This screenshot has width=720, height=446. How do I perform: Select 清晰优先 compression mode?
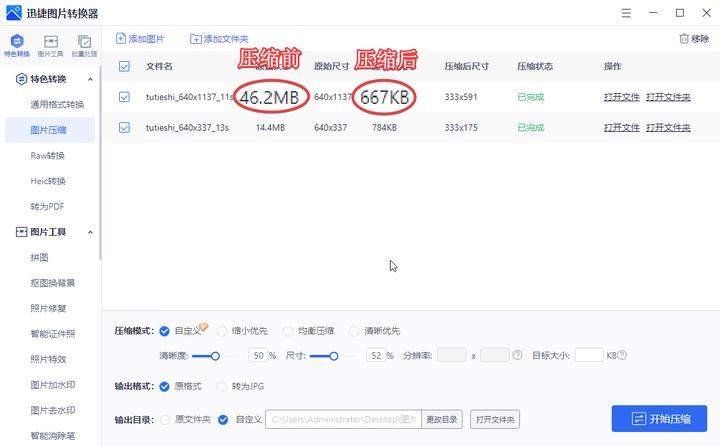[354, 331]
